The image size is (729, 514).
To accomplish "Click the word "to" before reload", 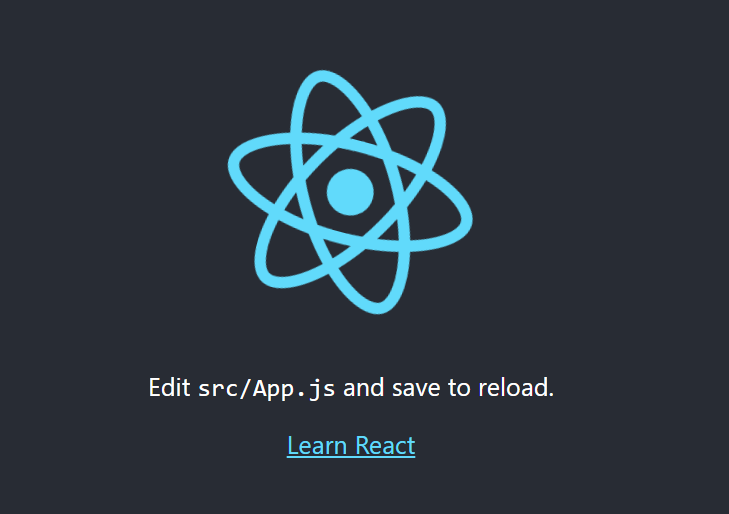I will [459, 387].
